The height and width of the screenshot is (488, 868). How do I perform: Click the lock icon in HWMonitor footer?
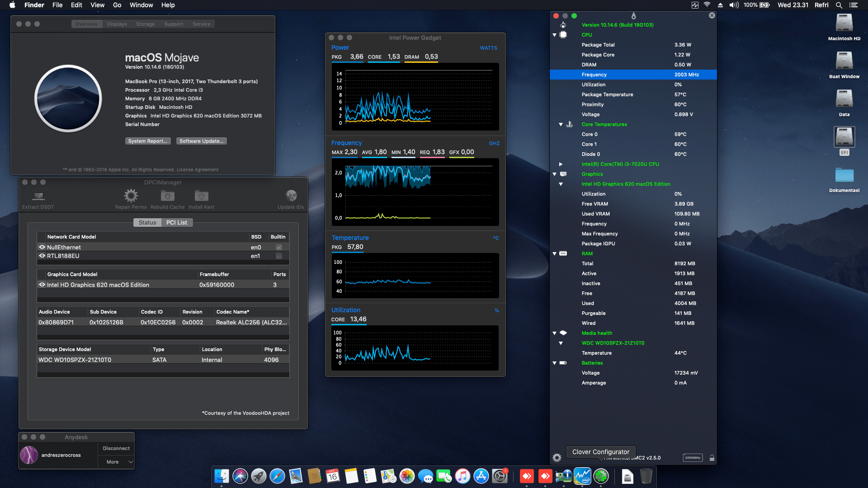click(712, 458)
